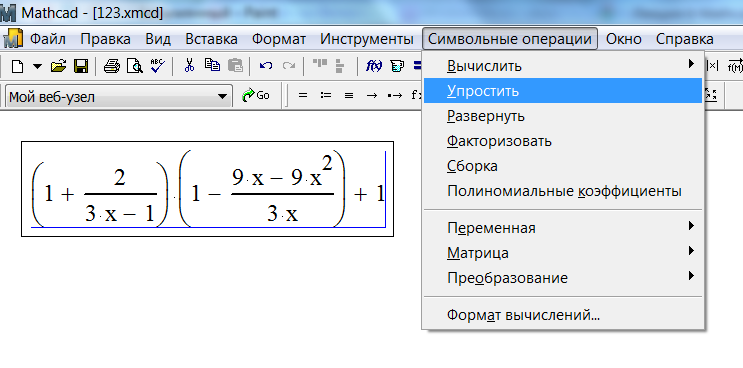The width and height of the screenshot is (743, 368).
Task: Select the Сборка menu entry
Action: (563, 166)
